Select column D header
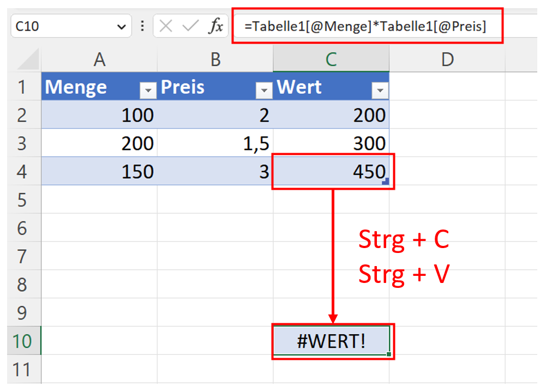 pyautogui.click(x=447, y=59)
